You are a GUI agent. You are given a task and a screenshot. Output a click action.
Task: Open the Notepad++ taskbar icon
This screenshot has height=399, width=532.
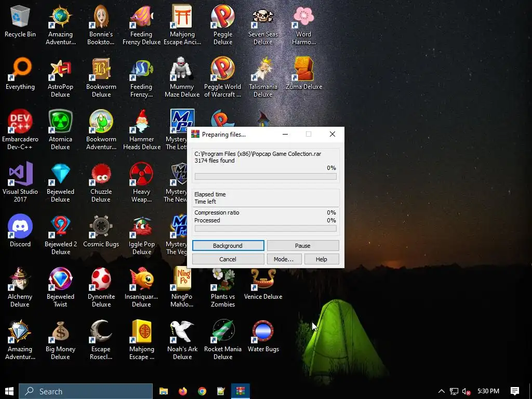coord(221,391)
